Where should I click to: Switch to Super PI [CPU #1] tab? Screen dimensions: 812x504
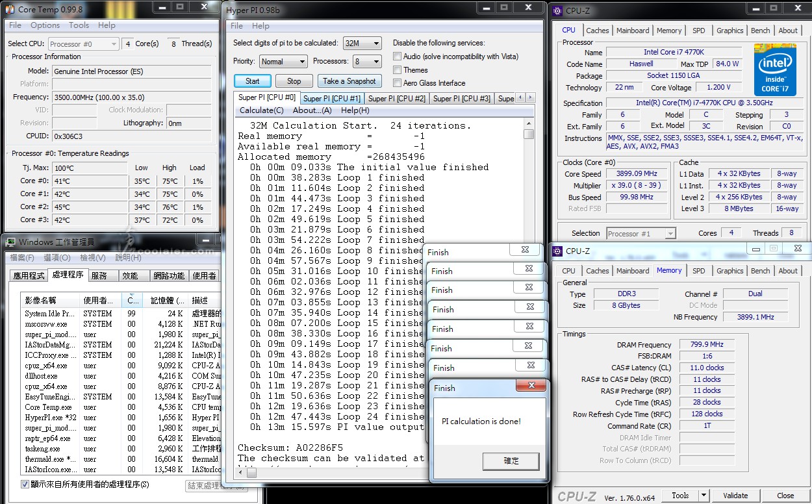[331, 98]
